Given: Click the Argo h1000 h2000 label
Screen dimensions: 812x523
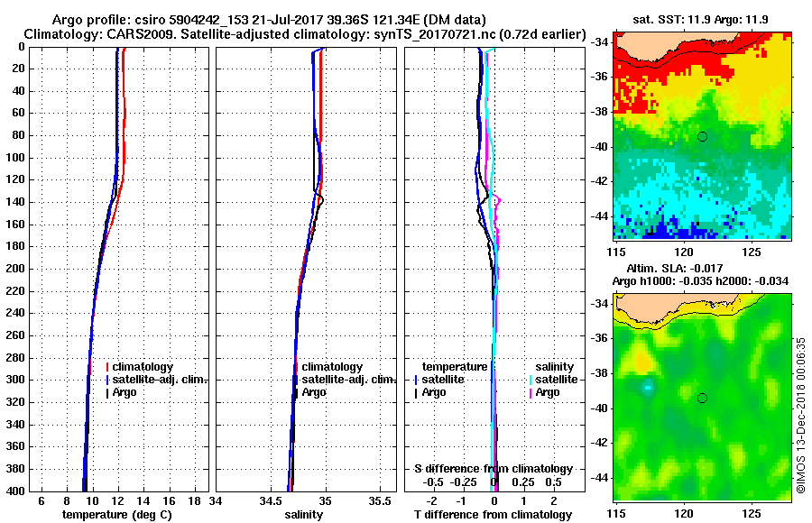Looking at the screenshot, I should [701, 281].
